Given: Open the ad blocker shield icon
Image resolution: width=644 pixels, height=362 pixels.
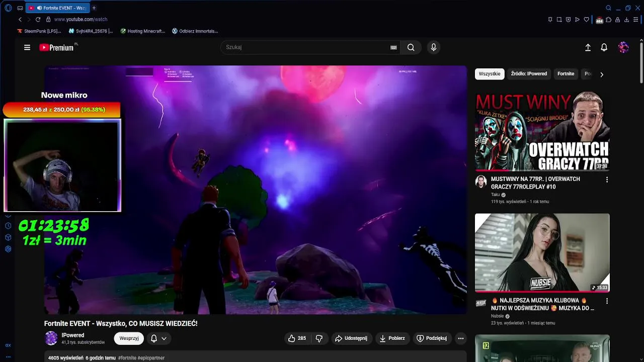Looking at the screenshot, I should click(x=568, y=20).
